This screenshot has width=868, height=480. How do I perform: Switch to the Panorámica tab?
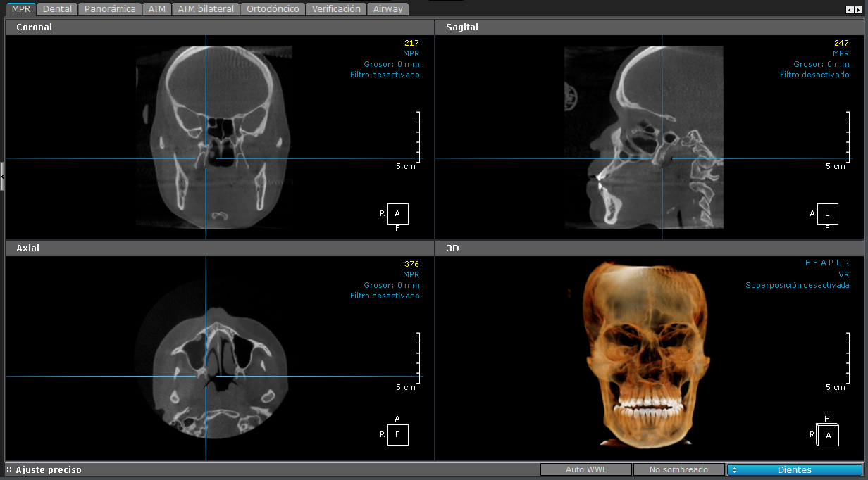(110, 9)
